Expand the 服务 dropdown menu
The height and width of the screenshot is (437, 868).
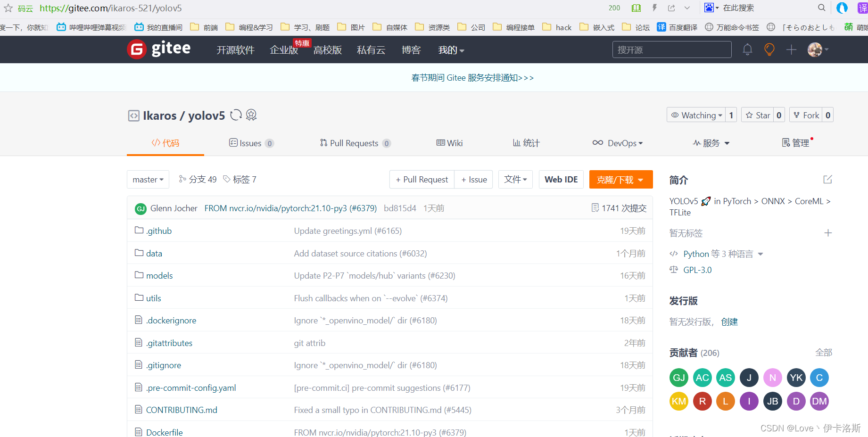click(x=711, y=143)
